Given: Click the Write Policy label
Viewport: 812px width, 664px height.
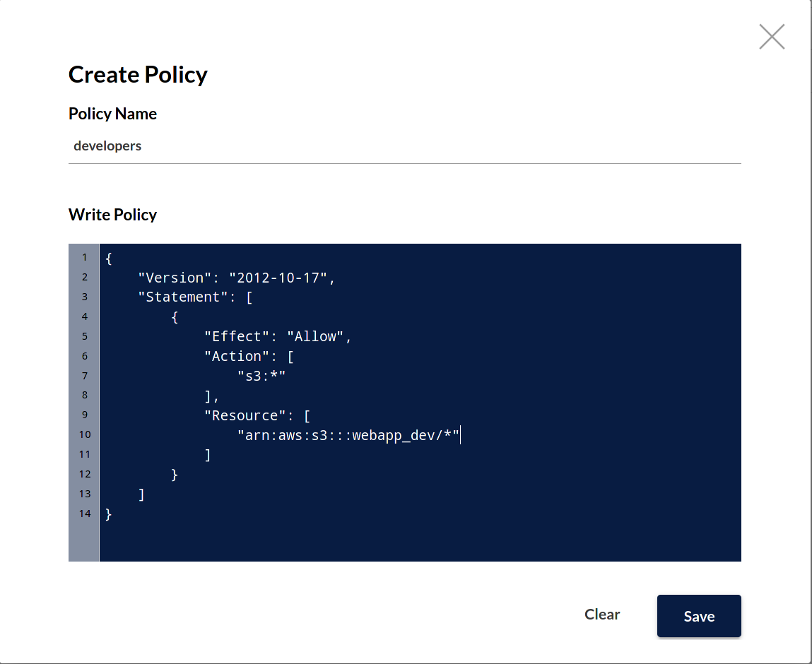Looking at the screenshot, I should click(112, 215).
